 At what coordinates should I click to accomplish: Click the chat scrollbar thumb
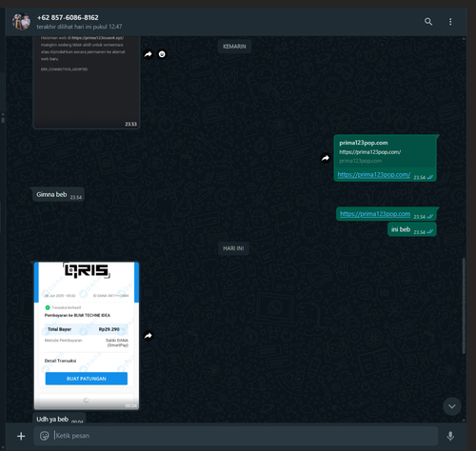tap(464, 305)
